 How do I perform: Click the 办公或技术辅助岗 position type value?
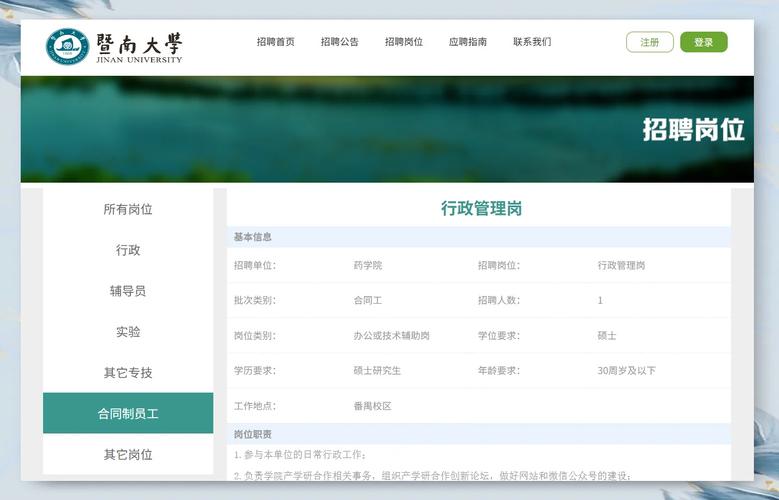point(391,335)
